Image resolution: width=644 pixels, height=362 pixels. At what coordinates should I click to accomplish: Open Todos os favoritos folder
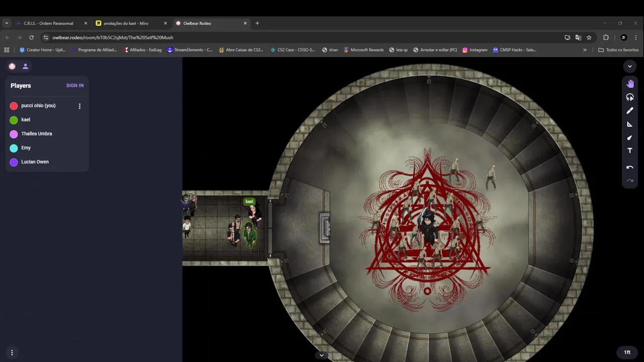[618, 50]
